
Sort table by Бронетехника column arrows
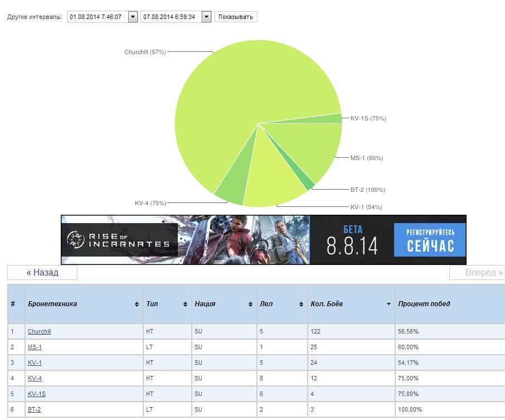137,304
